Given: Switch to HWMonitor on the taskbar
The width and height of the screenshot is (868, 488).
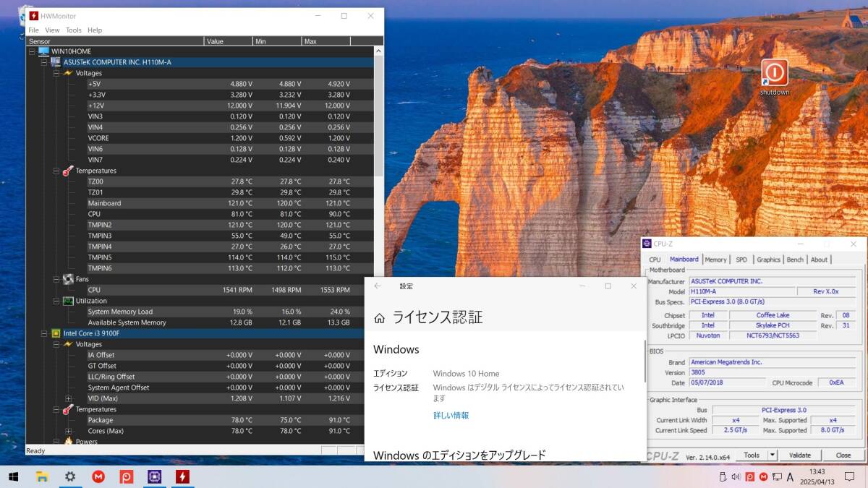Looking at the screenshot, I should (182, 476).
